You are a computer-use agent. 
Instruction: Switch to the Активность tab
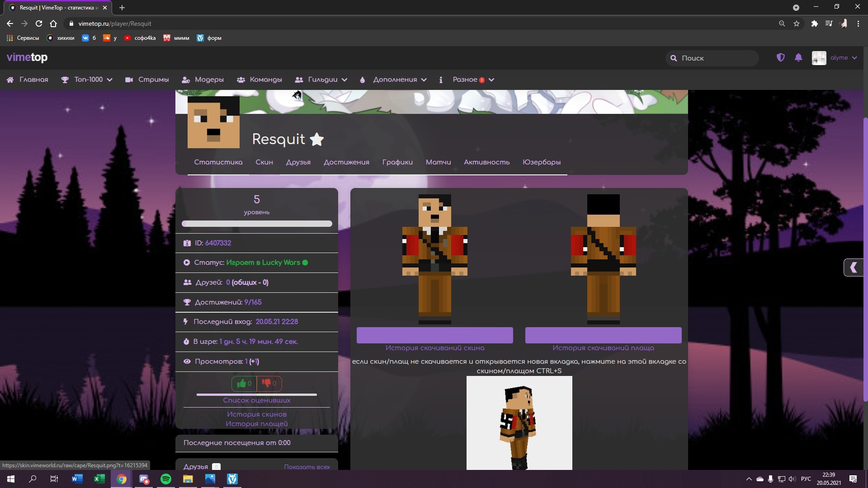486,162
